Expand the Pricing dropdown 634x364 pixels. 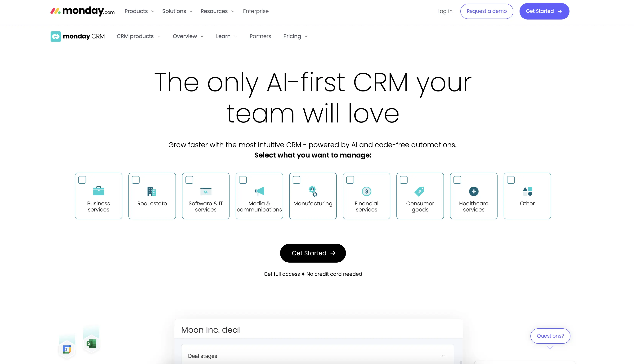click(295, 36)
